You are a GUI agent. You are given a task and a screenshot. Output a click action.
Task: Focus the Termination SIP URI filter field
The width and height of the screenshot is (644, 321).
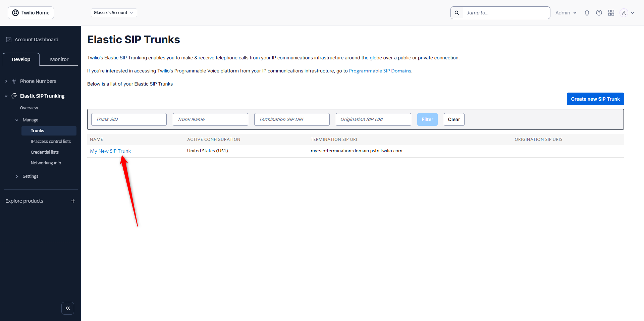pos(292,119)
